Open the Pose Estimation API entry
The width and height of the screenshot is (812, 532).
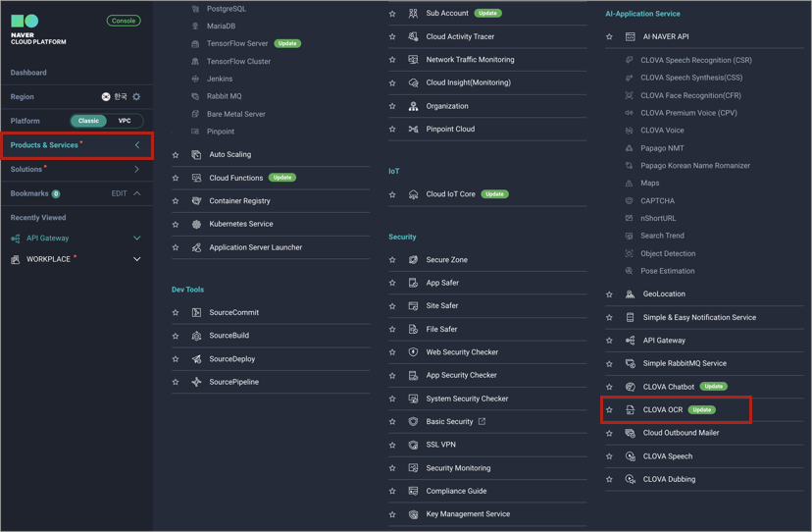pyautogui.click(x=668, y=271)
